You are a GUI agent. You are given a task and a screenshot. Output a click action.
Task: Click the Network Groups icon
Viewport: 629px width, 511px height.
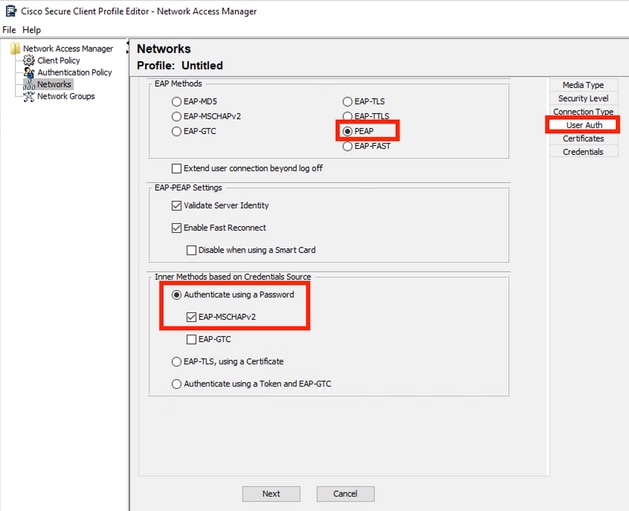[x=29, y=97]
